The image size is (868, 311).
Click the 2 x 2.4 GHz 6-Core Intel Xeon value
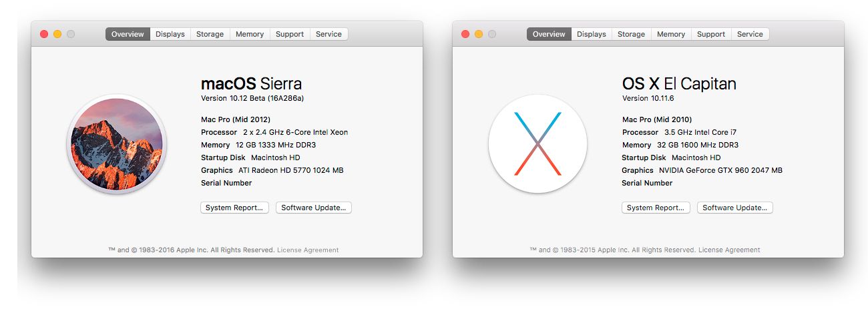(x=295, y=132)
